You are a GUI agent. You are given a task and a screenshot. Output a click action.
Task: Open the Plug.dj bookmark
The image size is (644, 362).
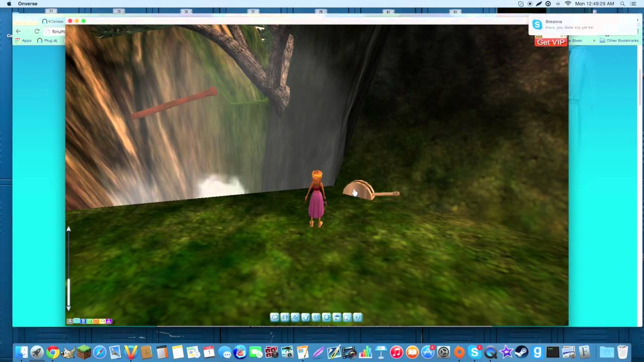[x=48, y=40]
